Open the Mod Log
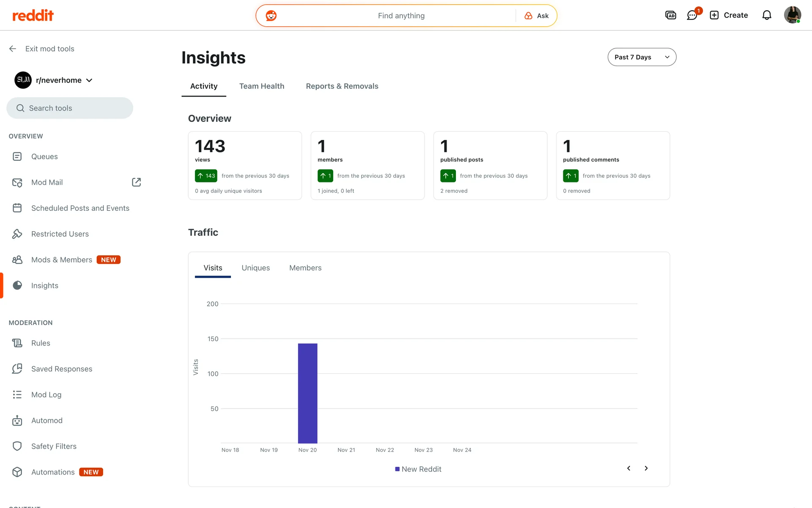Viewport: 812px width, 508px height. click(46, 395)
